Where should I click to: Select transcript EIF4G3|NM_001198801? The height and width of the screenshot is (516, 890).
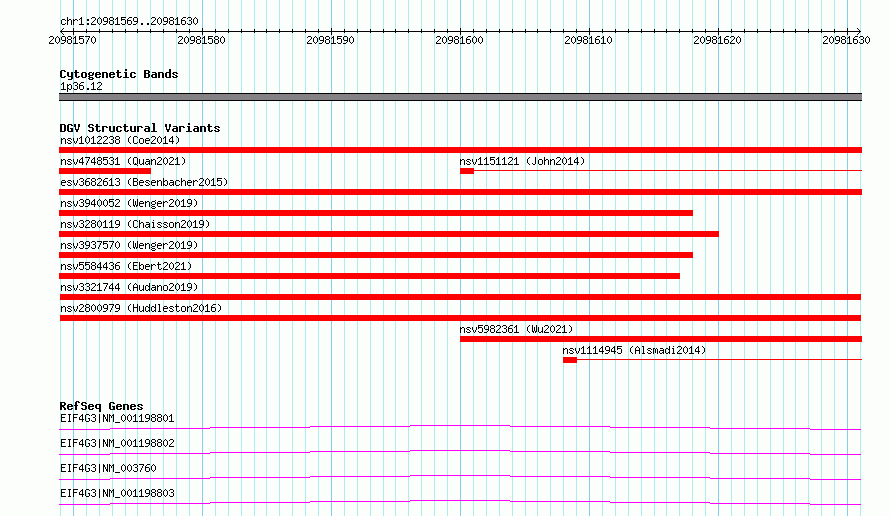pos(117,418)
